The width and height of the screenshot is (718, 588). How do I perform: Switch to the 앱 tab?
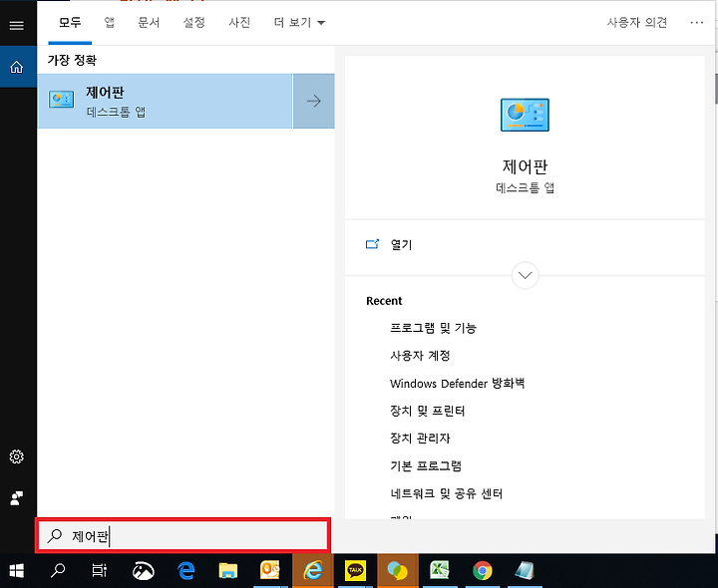tap(109, 22)
